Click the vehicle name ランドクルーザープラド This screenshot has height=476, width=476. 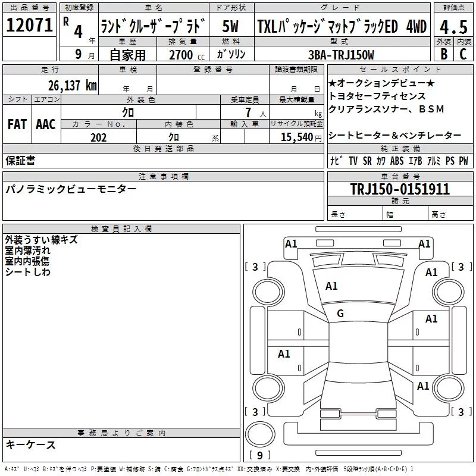[154, 26]
